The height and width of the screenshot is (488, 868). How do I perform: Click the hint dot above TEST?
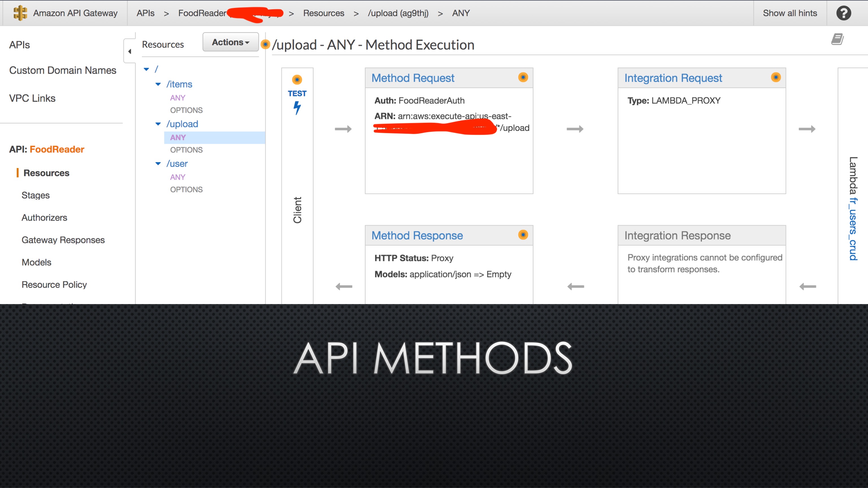[x=297, y=80]
